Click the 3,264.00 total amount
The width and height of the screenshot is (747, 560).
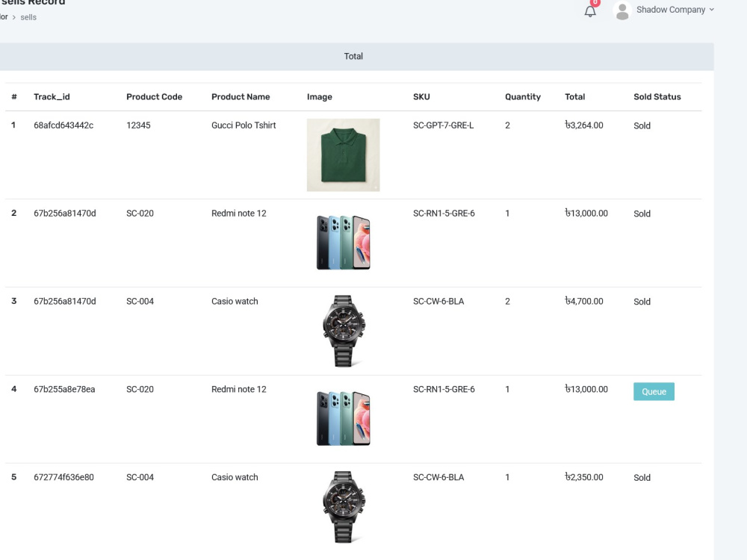point(583,125)
